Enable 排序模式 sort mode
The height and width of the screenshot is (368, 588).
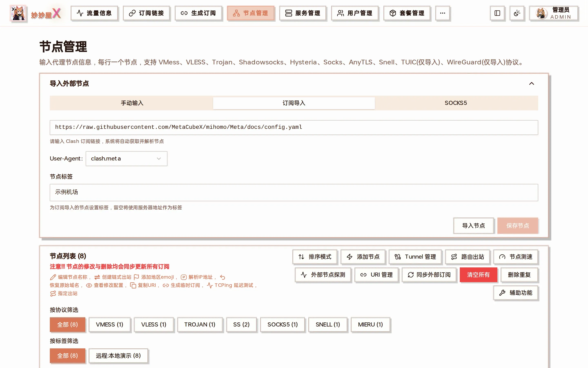point(315,257)
